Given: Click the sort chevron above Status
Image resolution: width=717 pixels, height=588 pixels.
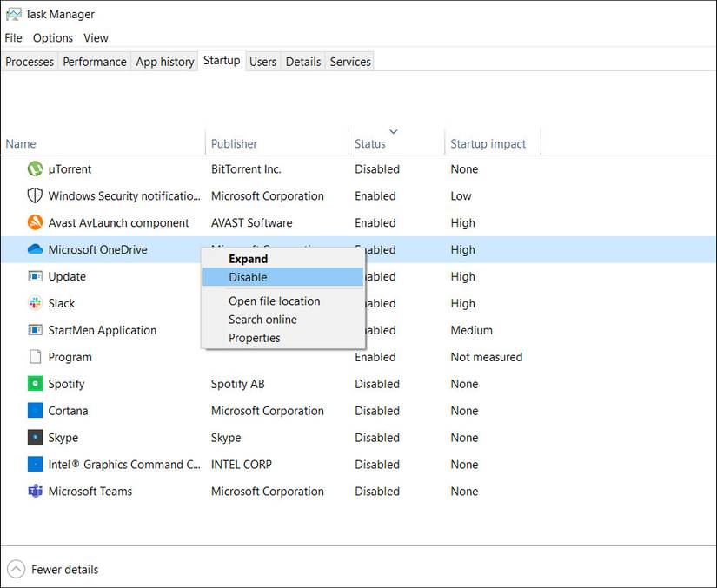Looking at the screenshot, I should click(393, 131).
